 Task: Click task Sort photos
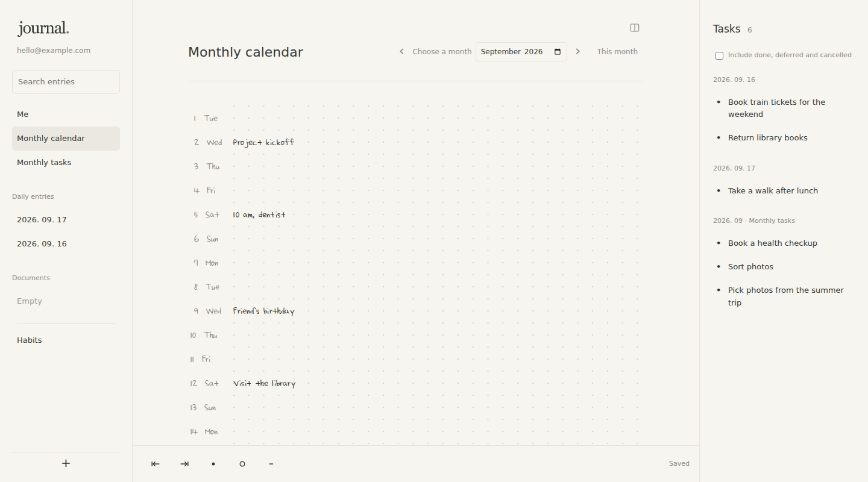click(750, 267)
